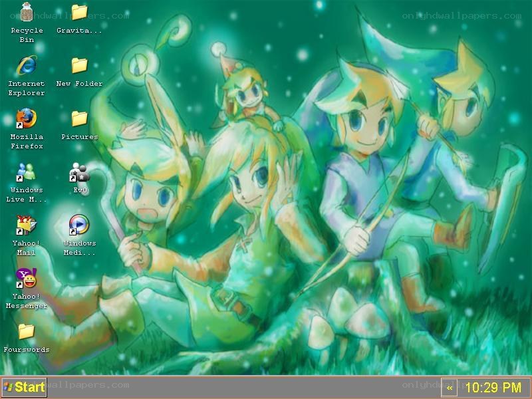Select the EvO shortcut icon
532x399 pixels.
[79, 172]
